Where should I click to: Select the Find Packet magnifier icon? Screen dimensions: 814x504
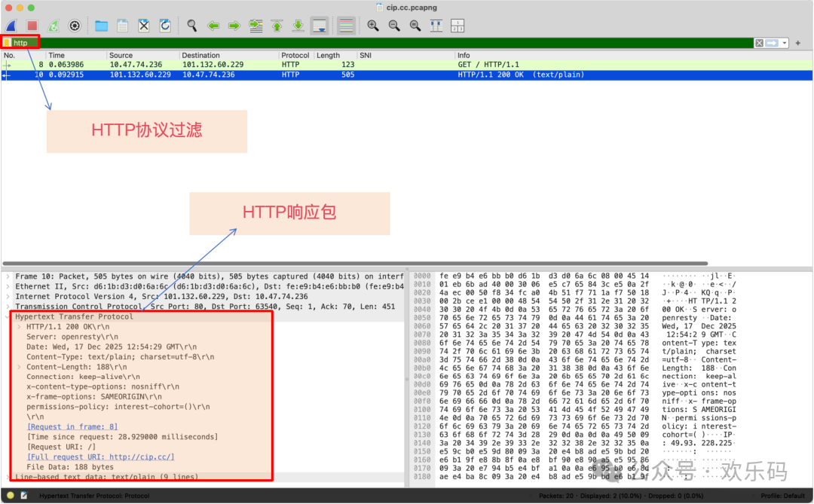click(192, 25)
